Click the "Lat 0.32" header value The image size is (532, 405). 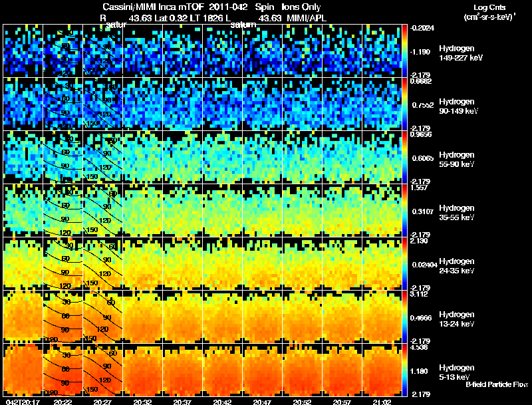click(x=170, y=18)
